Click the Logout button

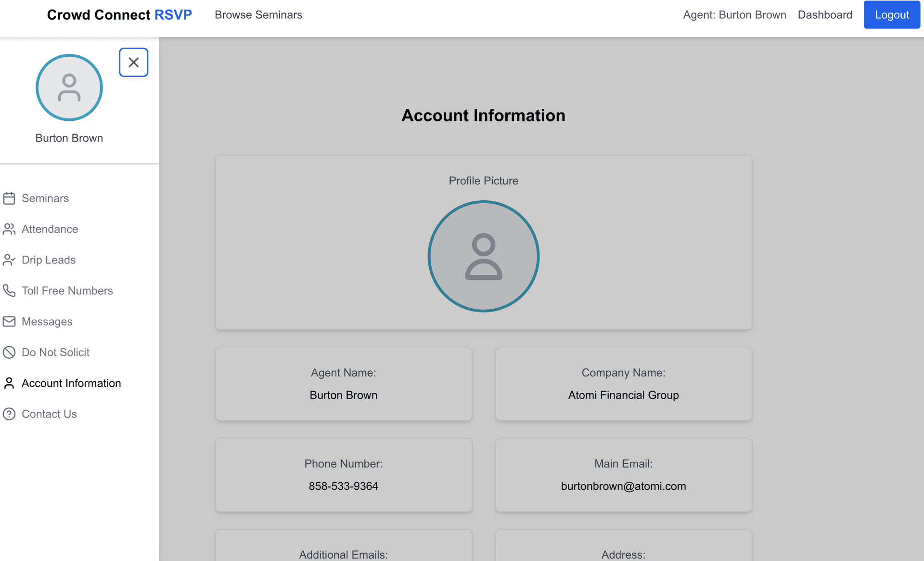[892, 15]
